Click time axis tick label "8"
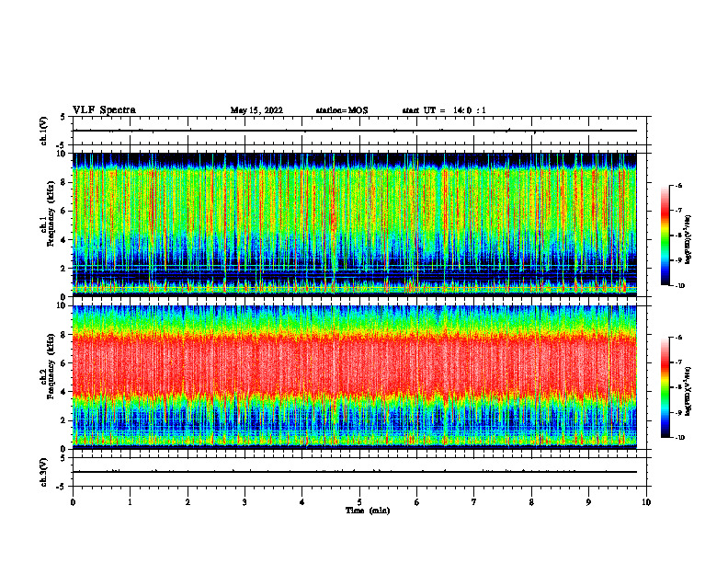The width and height of the screenshot is (728, 563). (531, 502)
